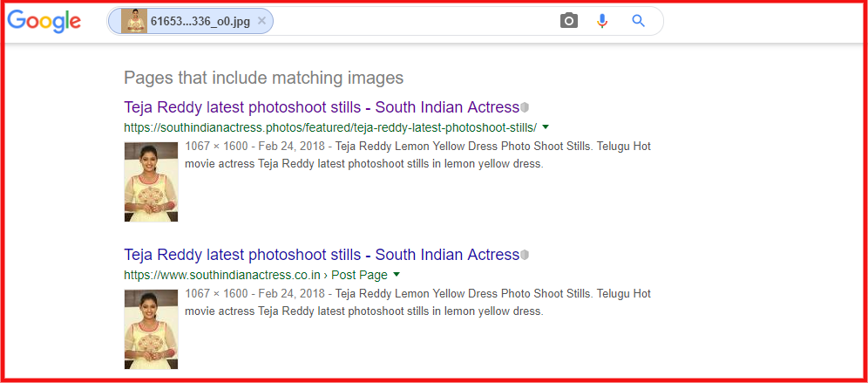
Task: Expand dropdown arrow beside southindianactress.photos URL
Action: click(x=546, y=127)
